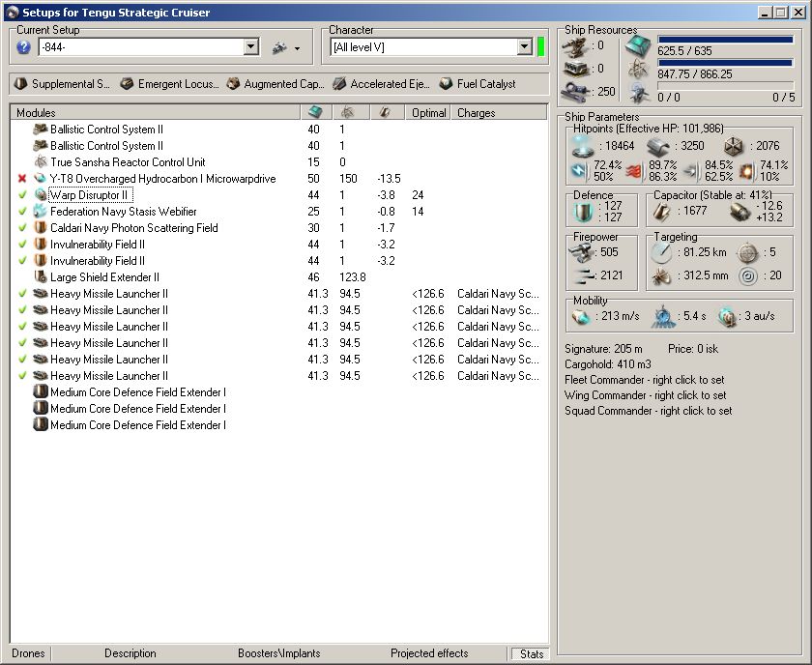Expand the arrow next to the ship setup icon
Screen dimensions: 812x665
pyautogui.click(x=297, y=48)
